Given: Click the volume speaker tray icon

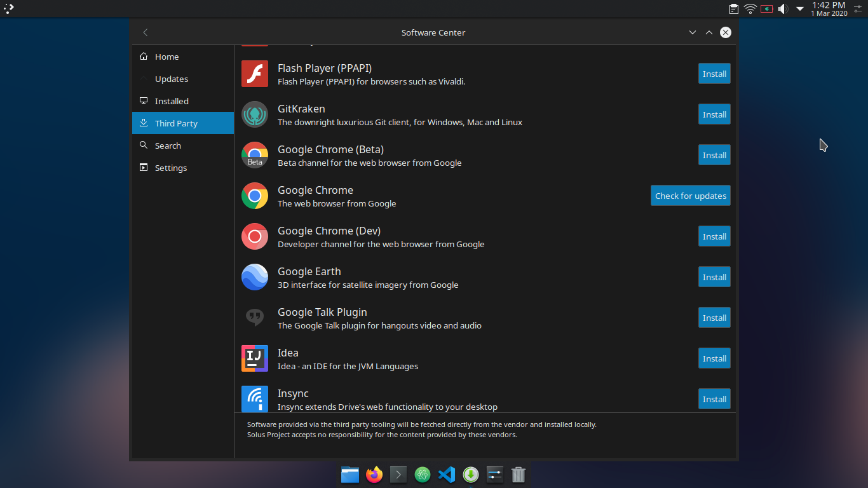Looking at the screenshot, I should (783, 9).
